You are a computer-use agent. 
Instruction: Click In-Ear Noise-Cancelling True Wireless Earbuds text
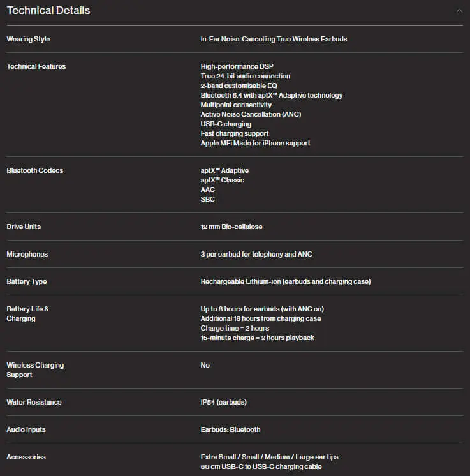coord(274,39)
